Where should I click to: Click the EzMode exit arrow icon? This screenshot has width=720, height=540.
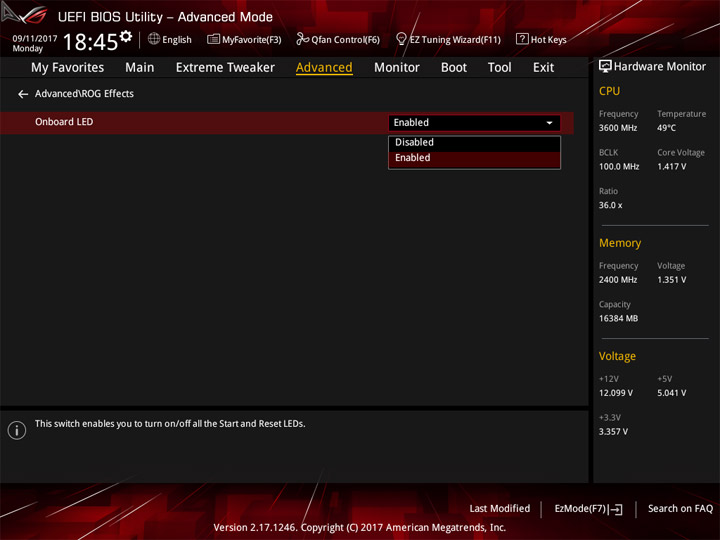click(x=616, y=509)
